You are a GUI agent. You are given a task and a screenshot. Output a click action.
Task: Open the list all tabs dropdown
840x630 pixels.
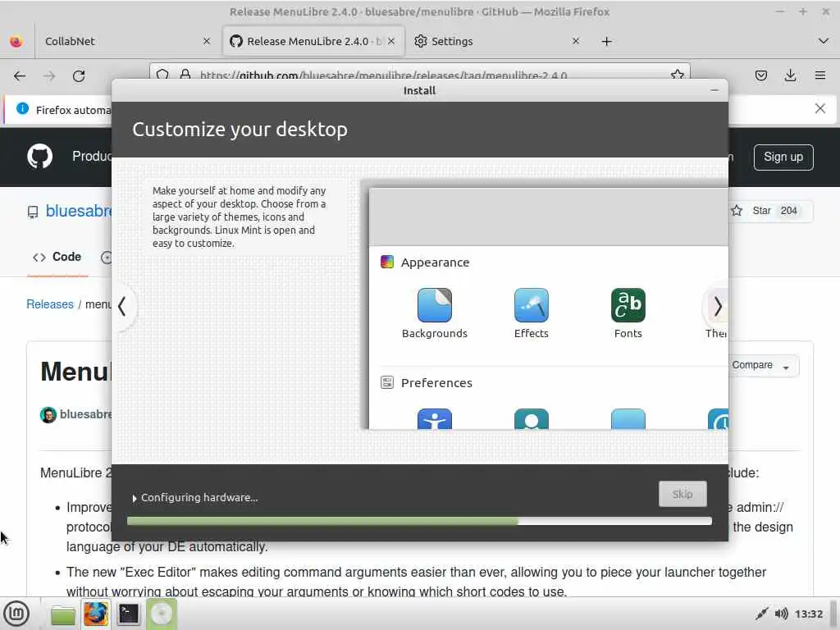[824, 41]
